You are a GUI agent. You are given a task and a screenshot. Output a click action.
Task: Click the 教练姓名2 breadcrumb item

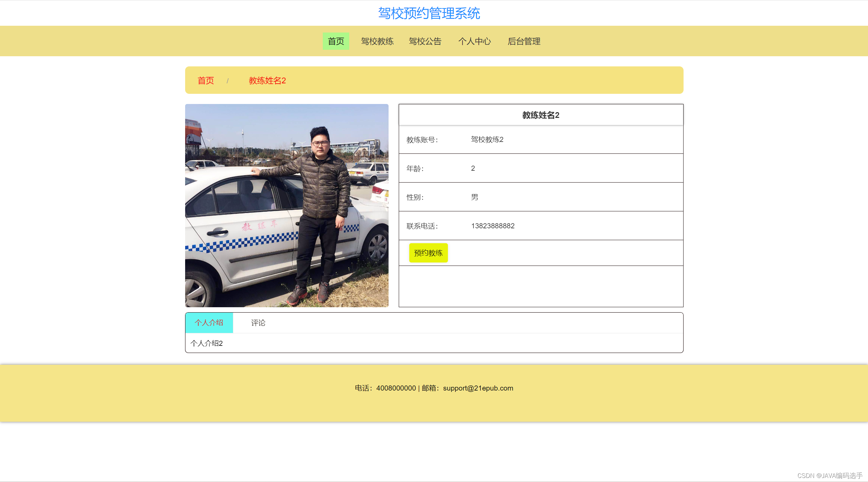click(x=267, y=81)
